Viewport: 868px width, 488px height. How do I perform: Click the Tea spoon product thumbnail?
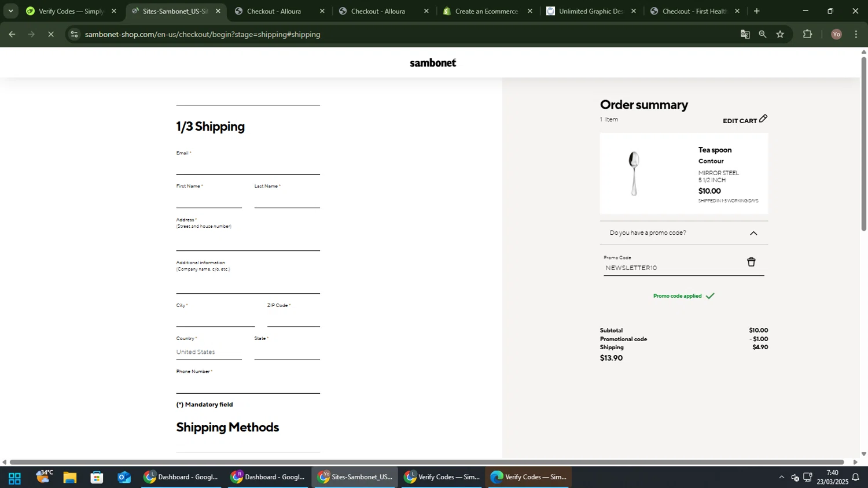[x=634, y=173]
